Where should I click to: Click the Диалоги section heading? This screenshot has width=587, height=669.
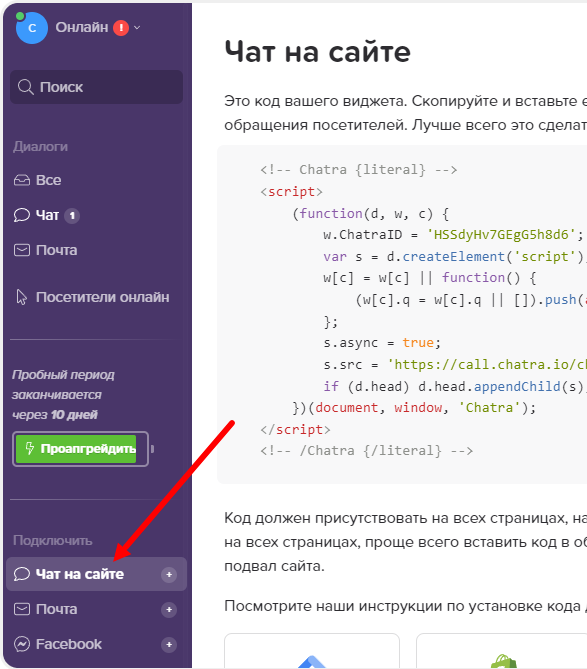(x=41, y=147)
